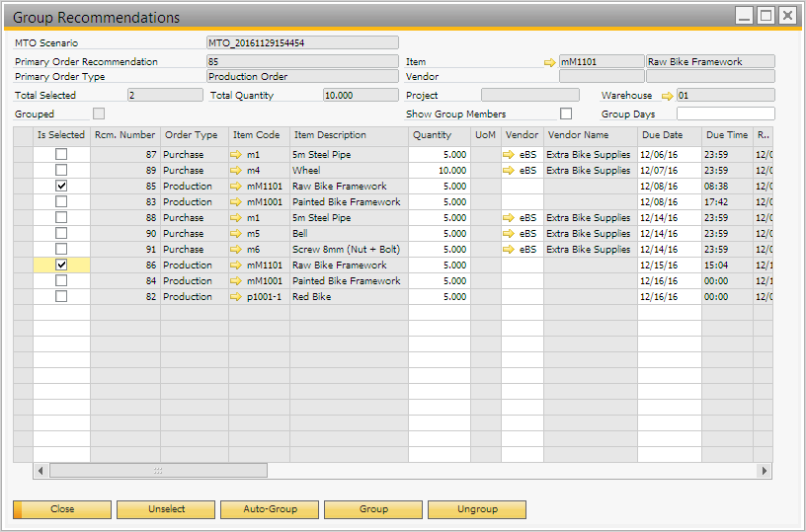Uncheck Is Selected for Rcm. 85
The image size is (806, 532).
(61, 187)
